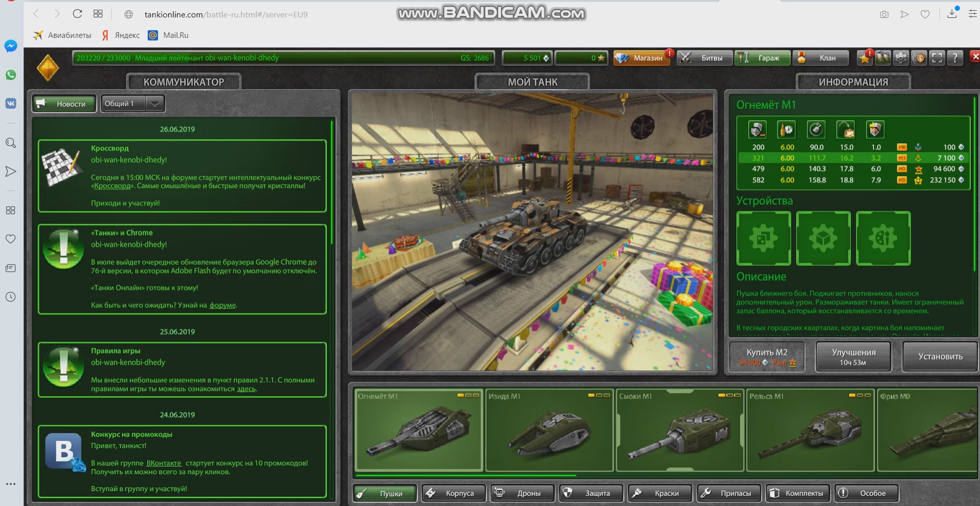Open the Авиабилеты bookmark
Screen dimensions: 980x506
pyautogui.click(x=62, y=35)
